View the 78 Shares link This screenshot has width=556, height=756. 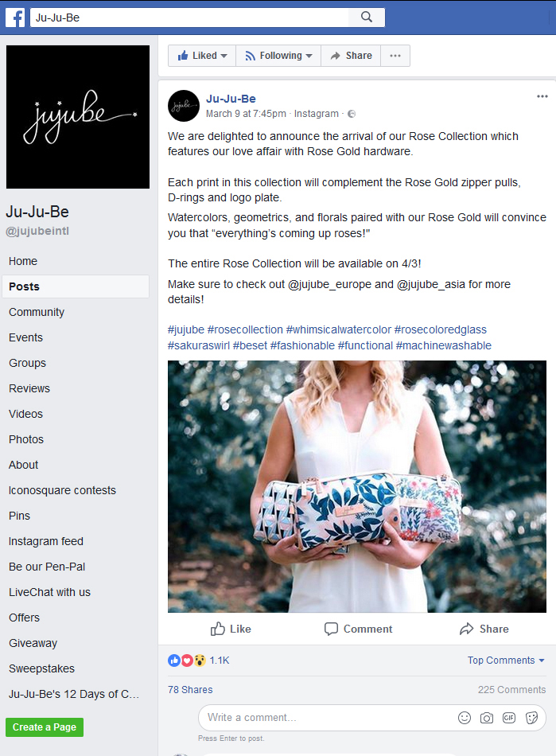pyautogui.click(x=190, y=689)
